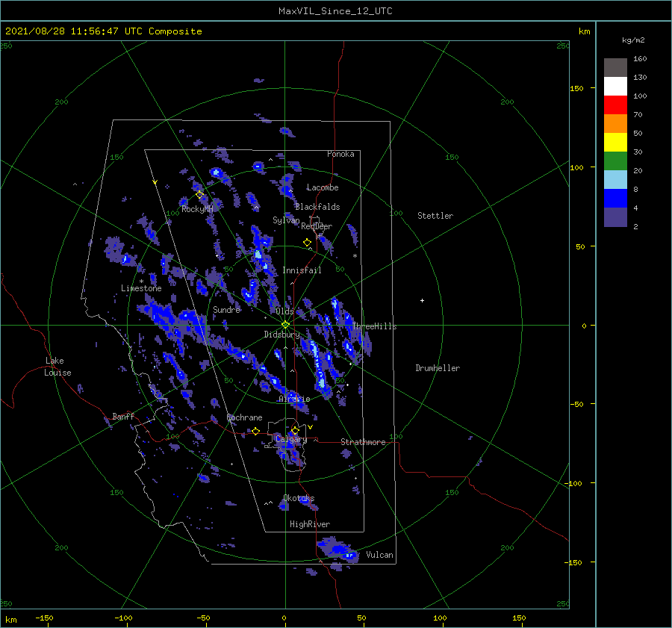Click the Cochrane label

244,417
